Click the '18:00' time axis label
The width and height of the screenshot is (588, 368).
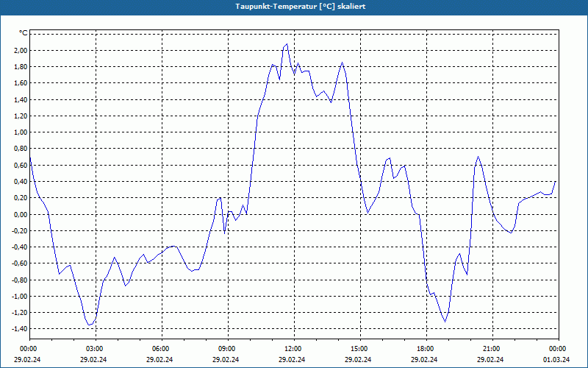tap(426, 349)
